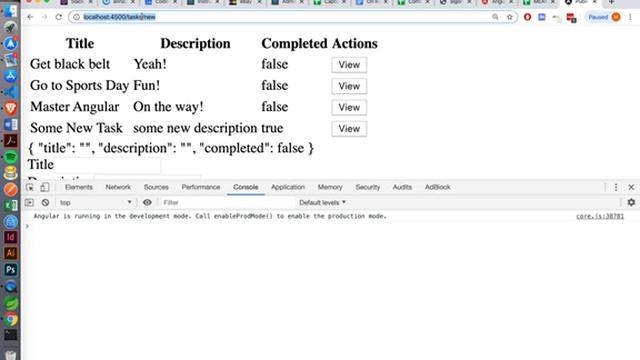Activate the DevTools inspect element picker

point(30,187)
